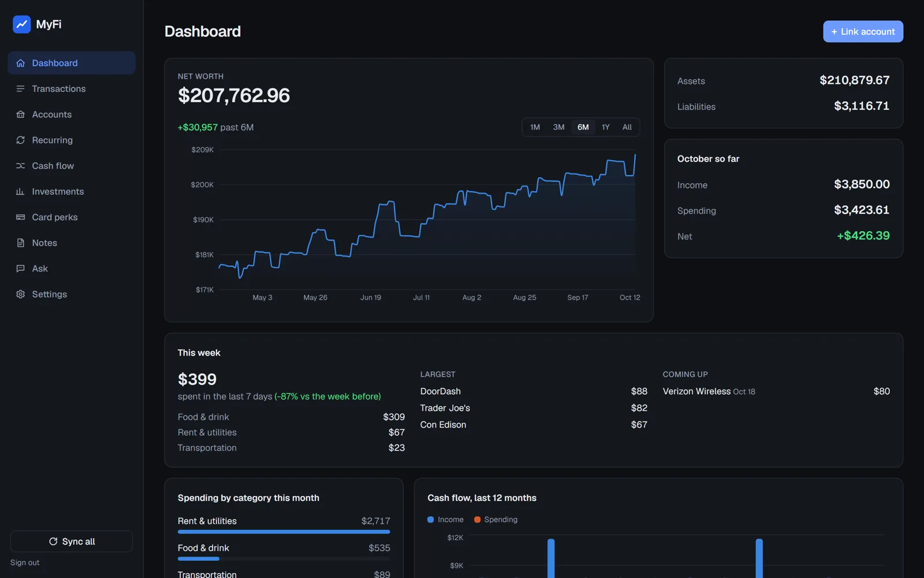Navigate to the Cash flow page
Screen dimensions: 924x578
(72, 166)
